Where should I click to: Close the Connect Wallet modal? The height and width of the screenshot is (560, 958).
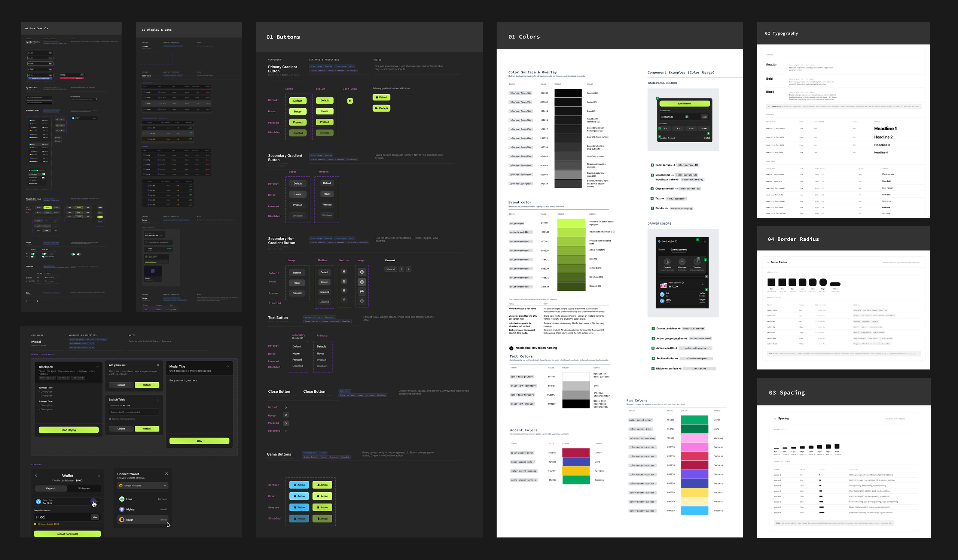click(x=167, y=474)
